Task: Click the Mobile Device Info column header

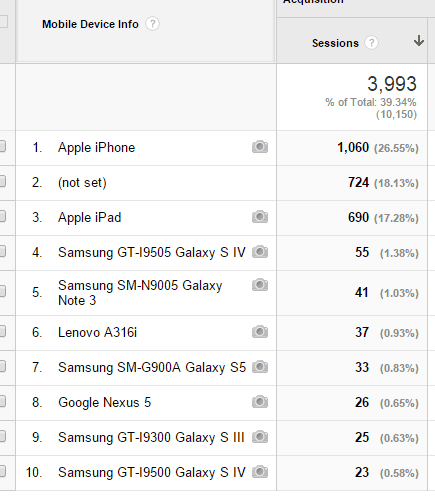Action: 90,24
